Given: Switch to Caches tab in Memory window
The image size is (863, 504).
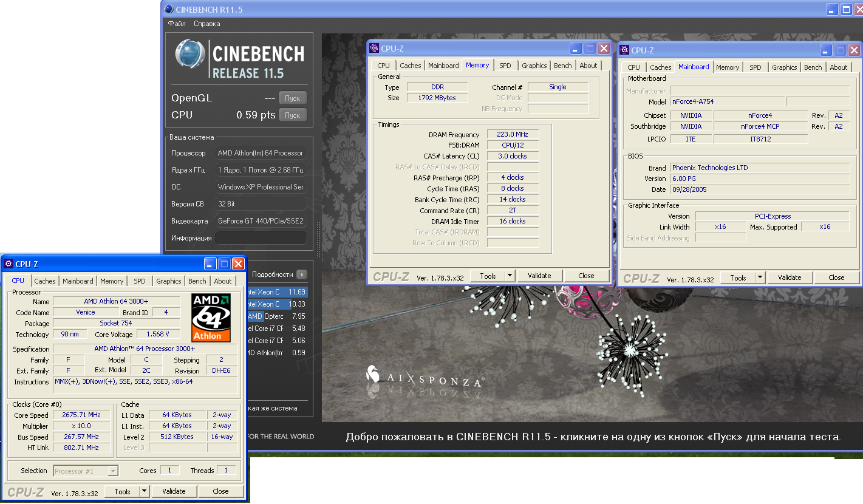Looking at the screenshot, I should (x=411, y=66).
